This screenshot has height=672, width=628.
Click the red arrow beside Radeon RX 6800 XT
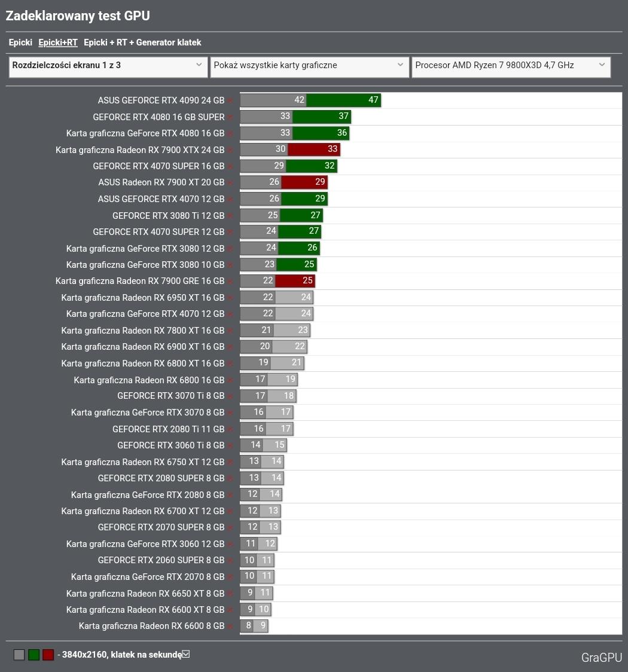click(x=230, y=364)
